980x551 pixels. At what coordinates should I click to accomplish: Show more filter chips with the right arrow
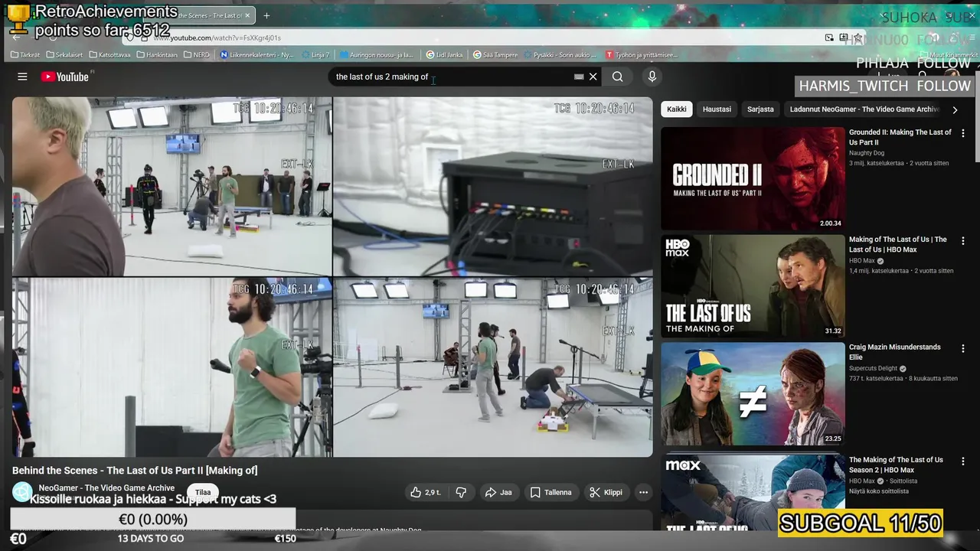tap(955, 109)
